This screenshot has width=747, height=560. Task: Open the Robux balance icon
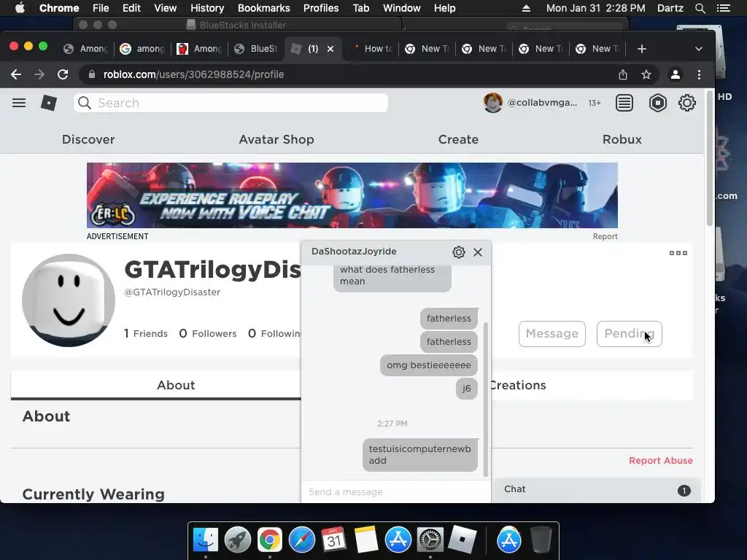(x=657, y=103)
